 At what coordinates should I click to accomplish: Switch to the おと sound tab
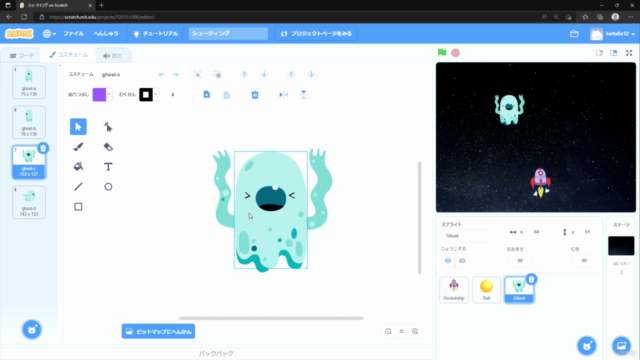pyautogui.click(x=113, y=56)
